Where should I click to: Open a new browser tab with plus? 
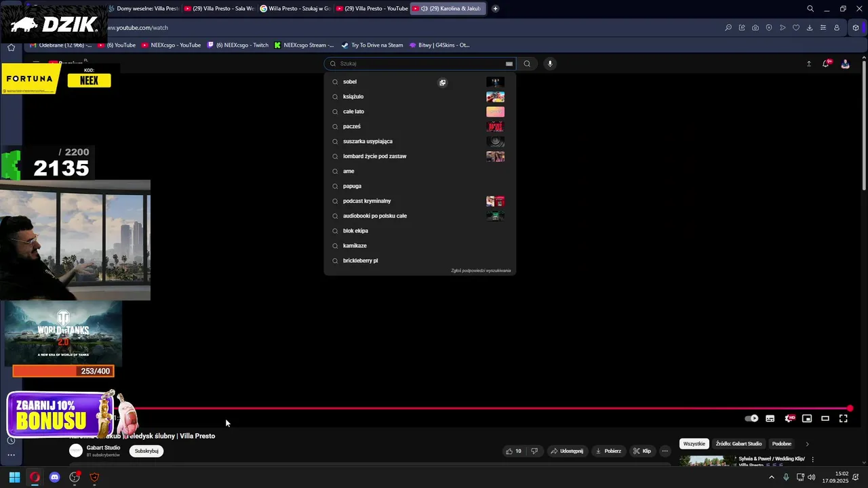click(496, 9)
